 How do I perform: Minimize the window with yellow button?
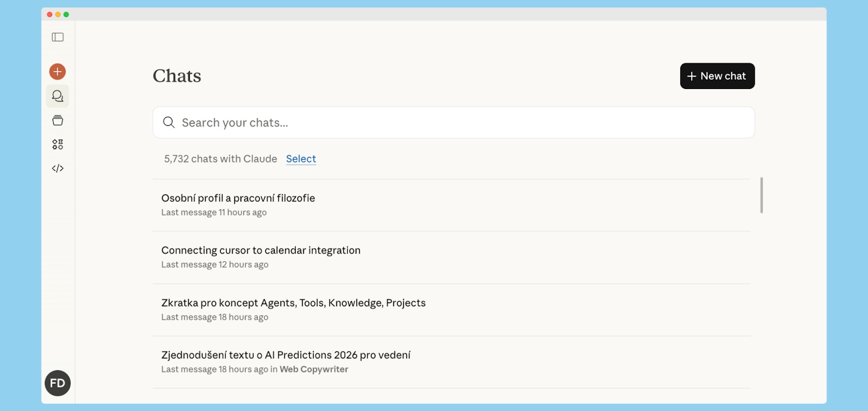click(x=58, y=15)
